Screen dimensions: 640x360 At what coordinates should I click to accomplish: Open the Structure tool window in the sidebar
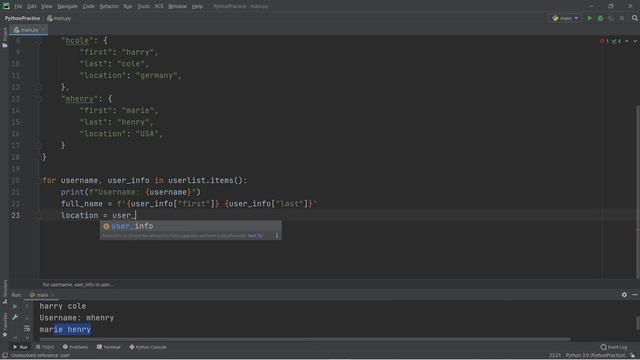(x=4, y=292)
